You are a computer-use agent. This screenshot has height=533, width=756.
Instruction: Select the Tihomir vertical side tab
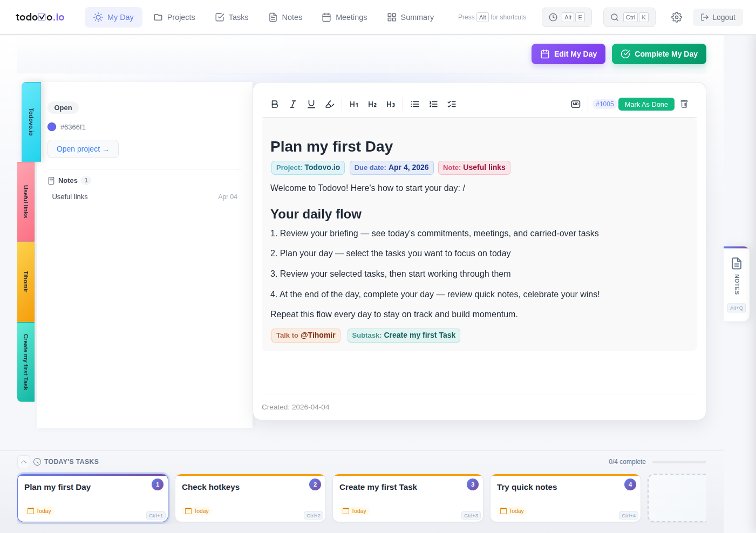[x=26, y=282]
